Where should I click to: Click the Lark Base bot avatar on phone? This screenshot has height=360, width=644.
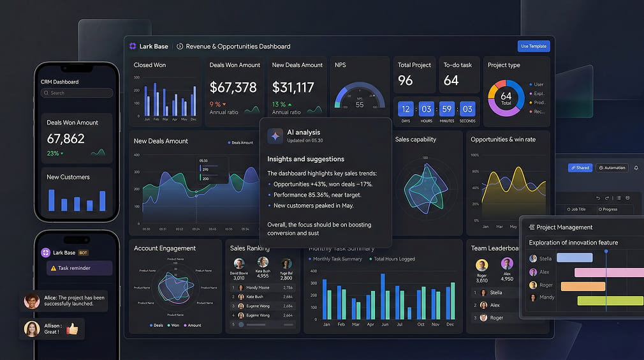(x=45, y=253)
